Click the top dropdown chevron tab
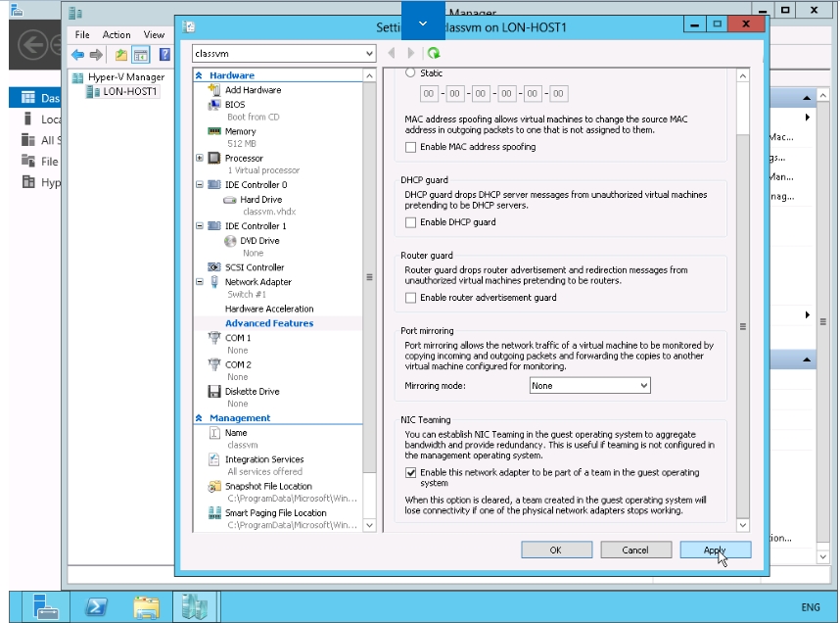 point(423,22)
